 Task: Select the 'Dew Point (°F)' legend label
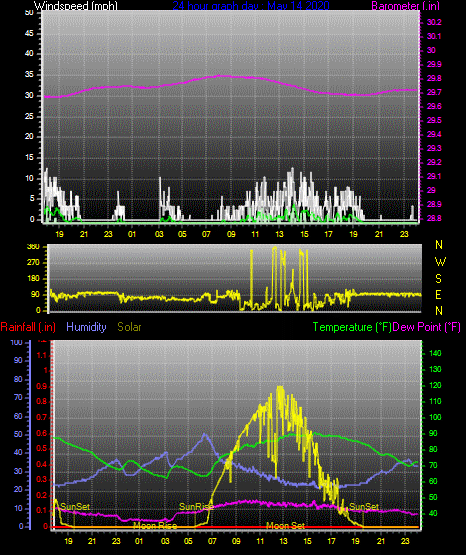click(x=427, y=327)
